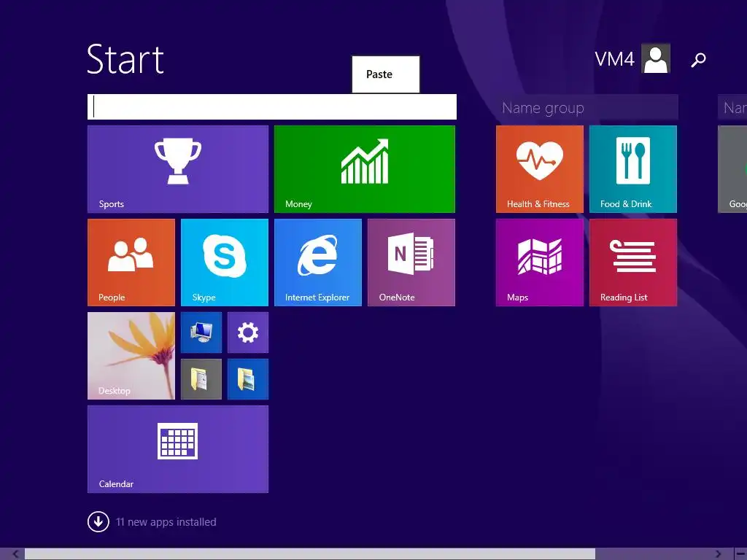Open the This PC computer tile

pos(201,332)
